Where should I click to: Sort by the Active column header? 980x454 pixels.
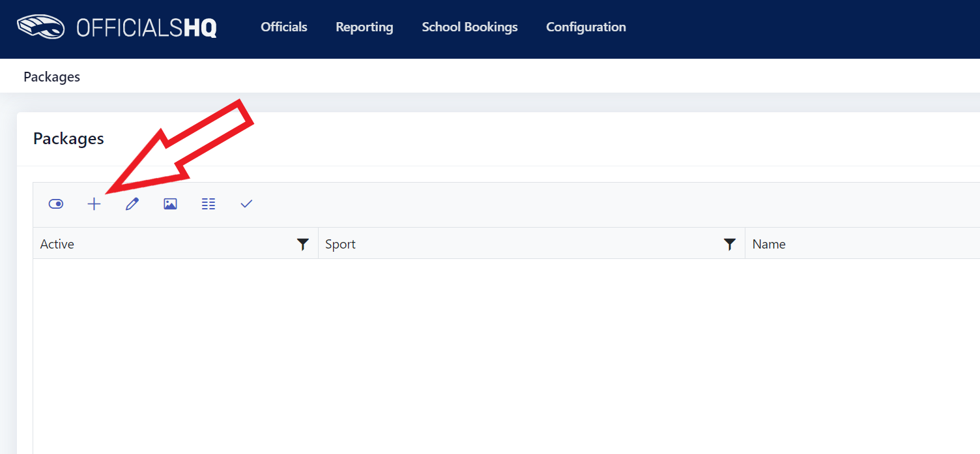57,244
